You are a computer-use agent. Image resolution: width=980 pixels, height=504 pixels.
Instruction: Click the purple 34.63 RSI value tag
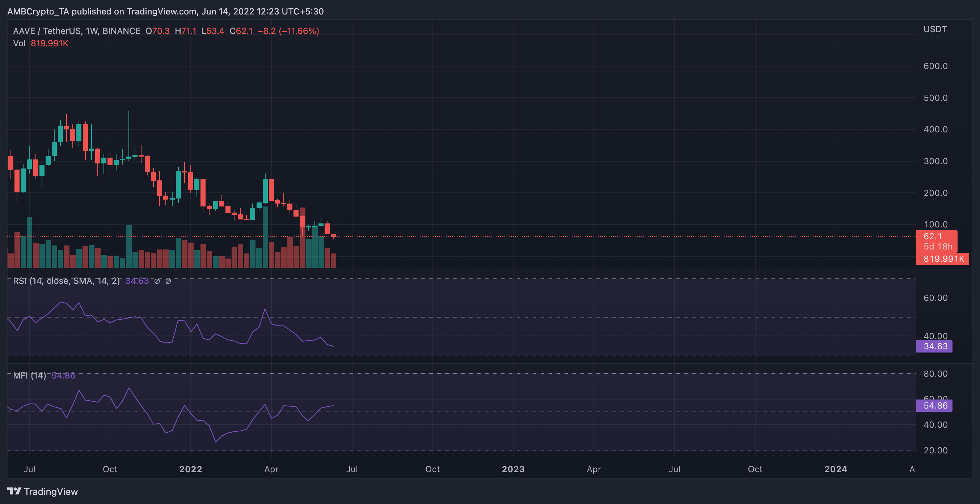click(x=934, y=346)
